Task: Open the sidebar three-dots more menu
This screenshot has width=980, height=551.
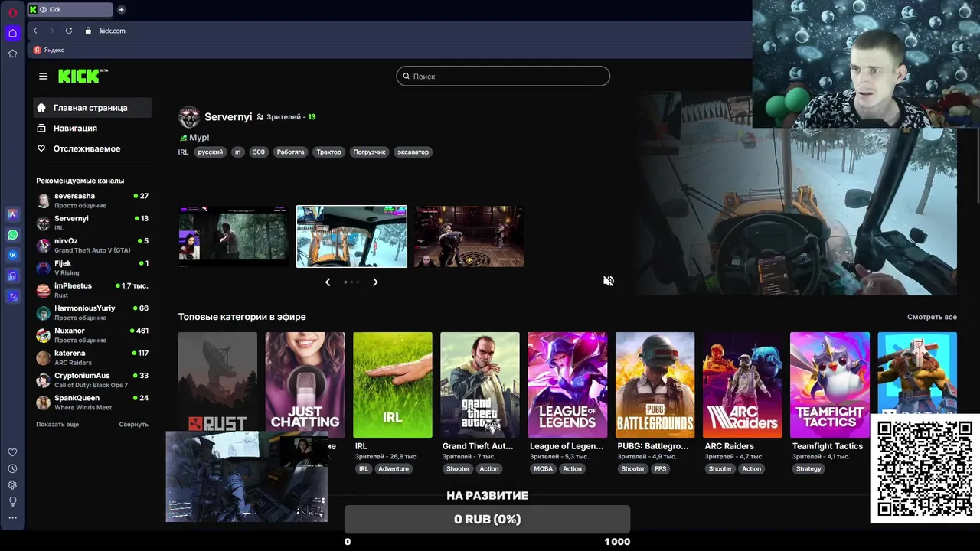Action: tap(12, 518)
